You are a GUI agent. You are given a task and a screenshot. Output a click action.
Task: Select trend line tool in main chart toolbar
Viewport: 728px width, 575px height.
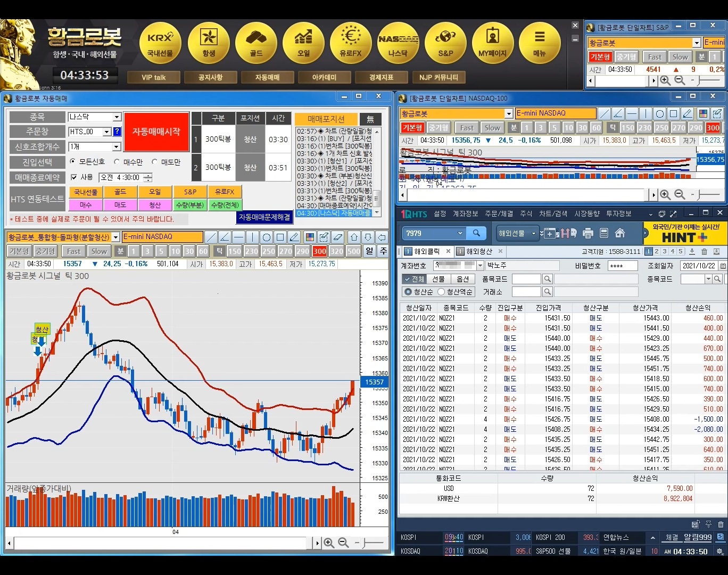coord(211,237)
